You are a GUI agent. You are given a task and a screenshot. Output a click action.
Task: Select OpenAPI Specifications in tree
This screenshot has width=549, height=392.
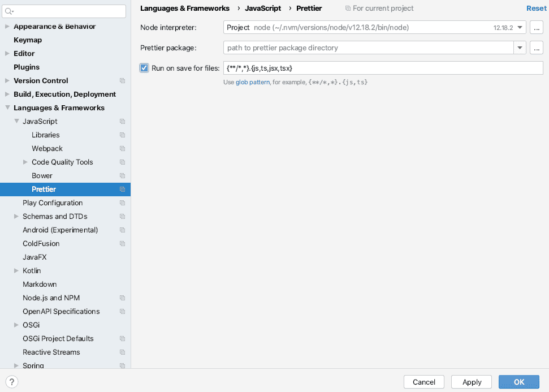point(61,312)
